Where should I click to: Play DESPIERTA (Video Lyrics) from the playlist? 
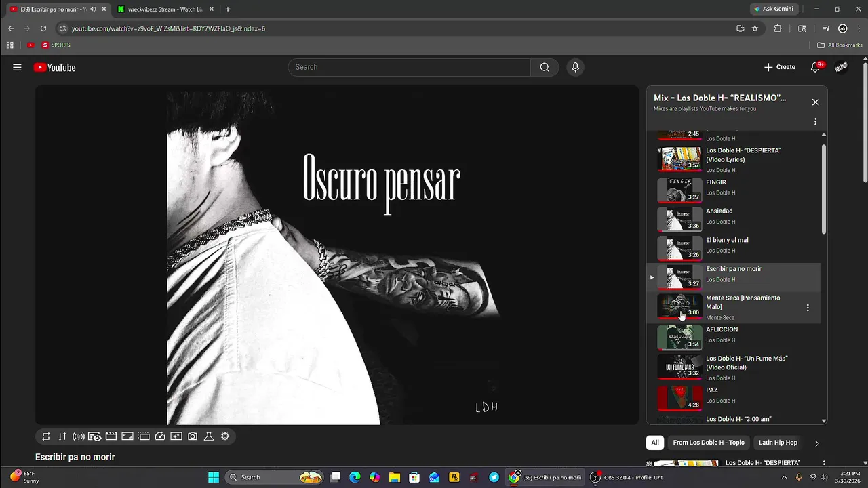tap(732, 159)
